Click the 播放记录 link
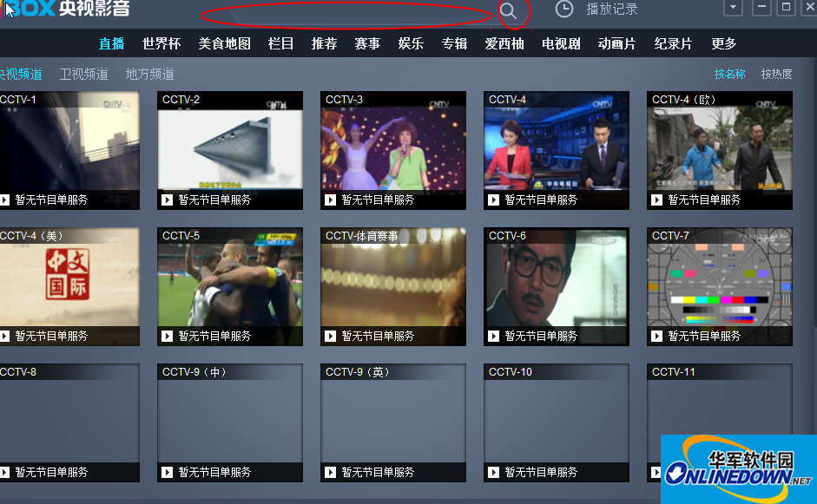 (612, 9)
